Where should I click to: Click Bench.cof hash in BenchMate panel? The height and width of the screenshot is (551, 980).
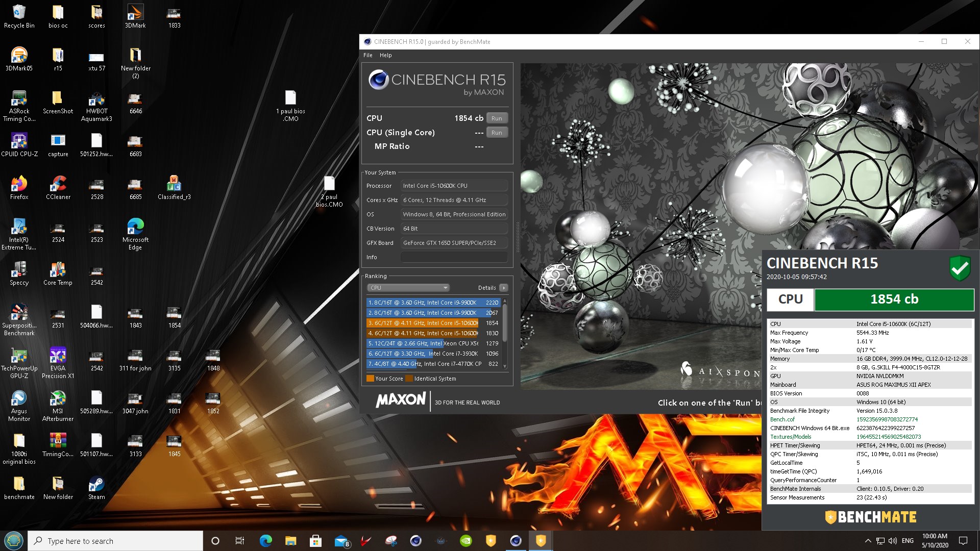point(887,419)
